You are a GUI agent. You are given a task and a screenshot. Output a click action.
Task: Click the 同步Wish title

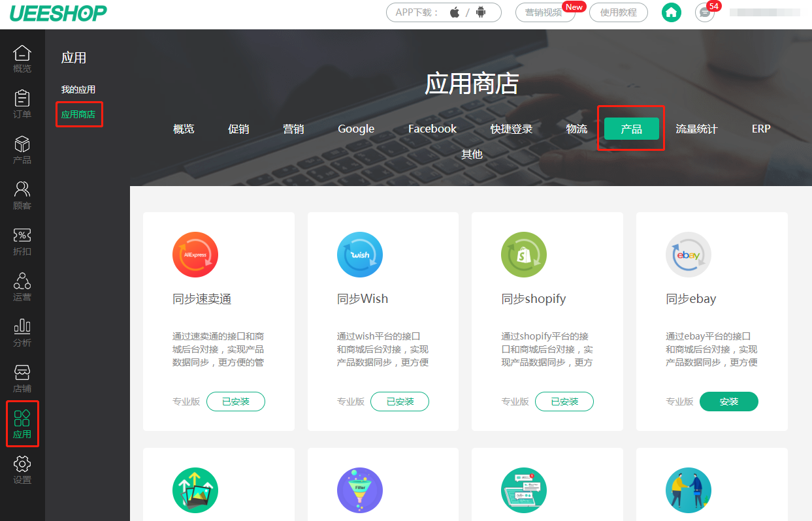point(363,299)
